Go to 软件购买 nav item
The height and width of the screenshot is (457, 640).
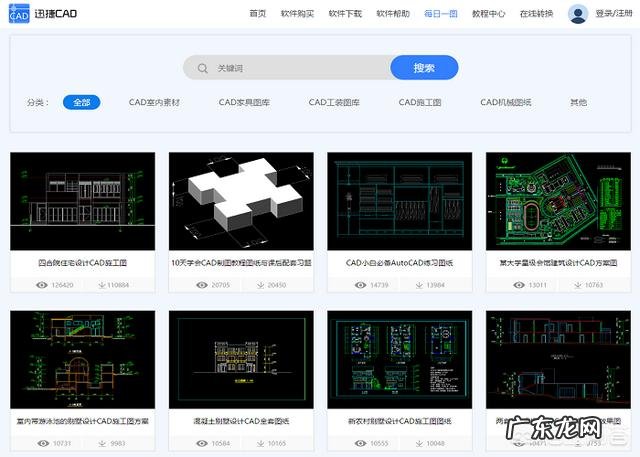[297, 13]
